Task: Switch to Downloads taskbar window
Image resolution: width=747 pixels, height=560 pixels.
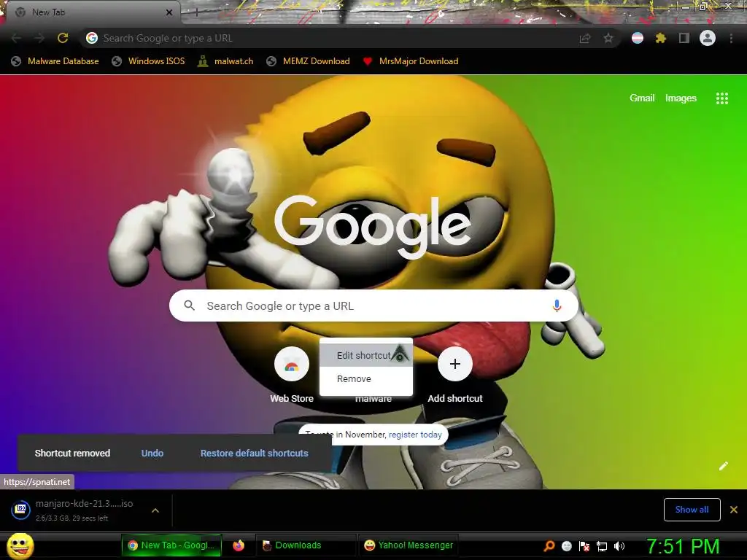Action: pos(306,545)
